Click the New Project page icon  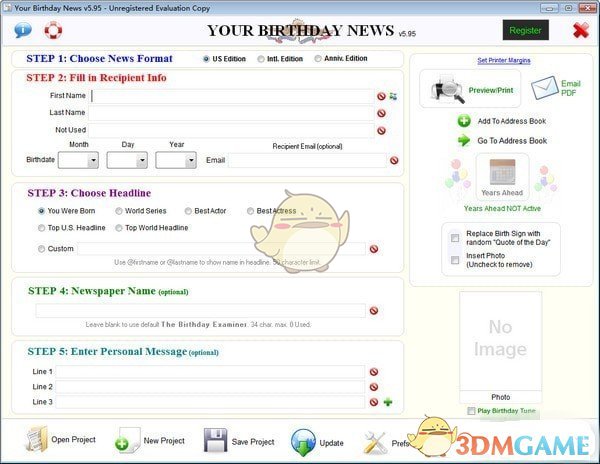(127, 440)
